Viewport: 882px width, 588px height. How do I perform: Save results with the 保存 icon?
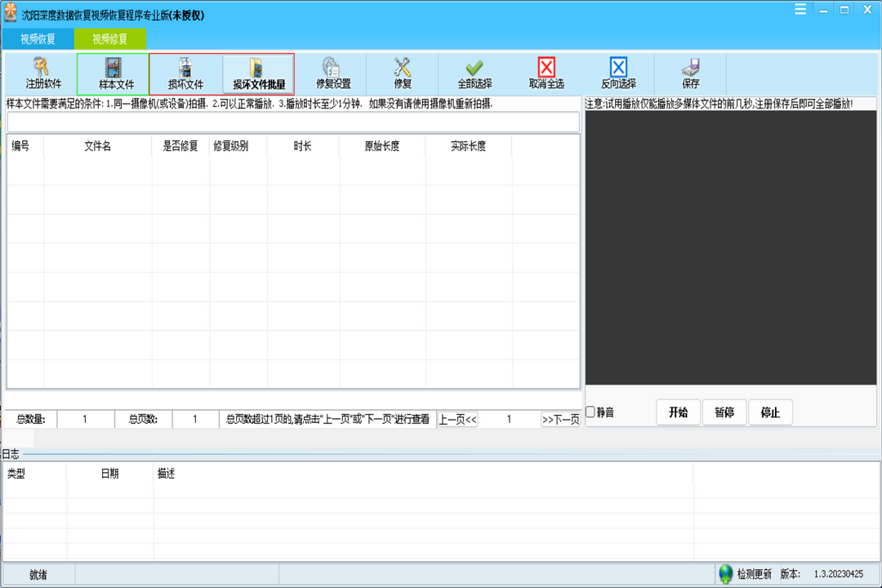point(691,73)
